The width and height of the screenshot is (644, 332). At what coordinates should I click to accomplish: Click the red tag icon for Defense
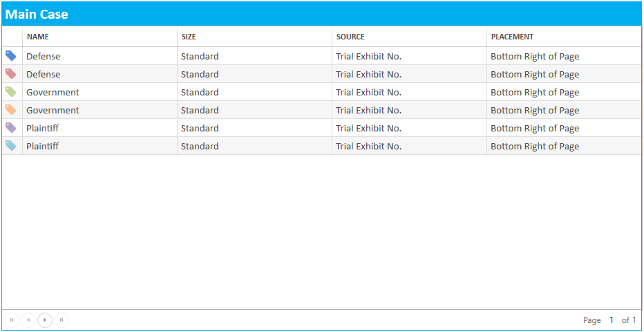click(x=11, y=74)
